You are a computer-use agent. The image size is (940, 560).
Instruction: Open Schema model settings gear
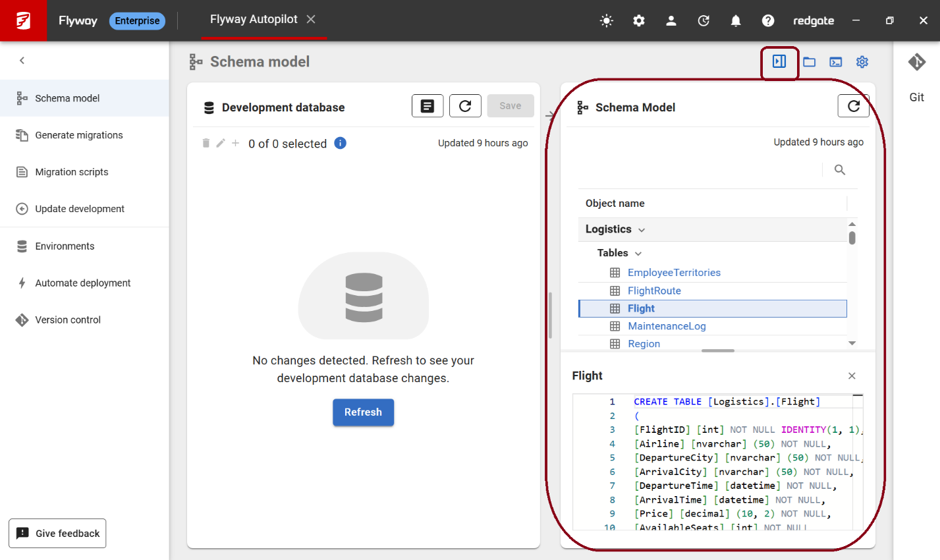click(862, 62)
